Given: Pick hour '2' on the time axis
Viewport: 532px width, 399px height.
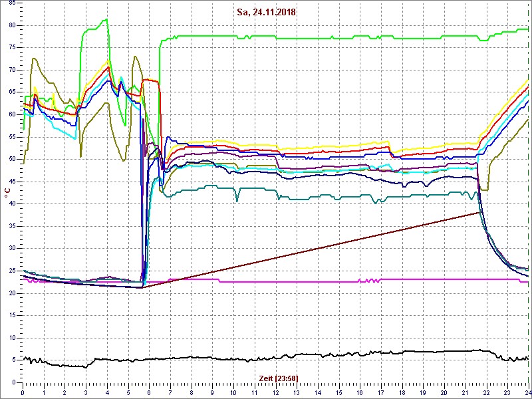Looking at the screenshot, I should (x=65, y=392).
